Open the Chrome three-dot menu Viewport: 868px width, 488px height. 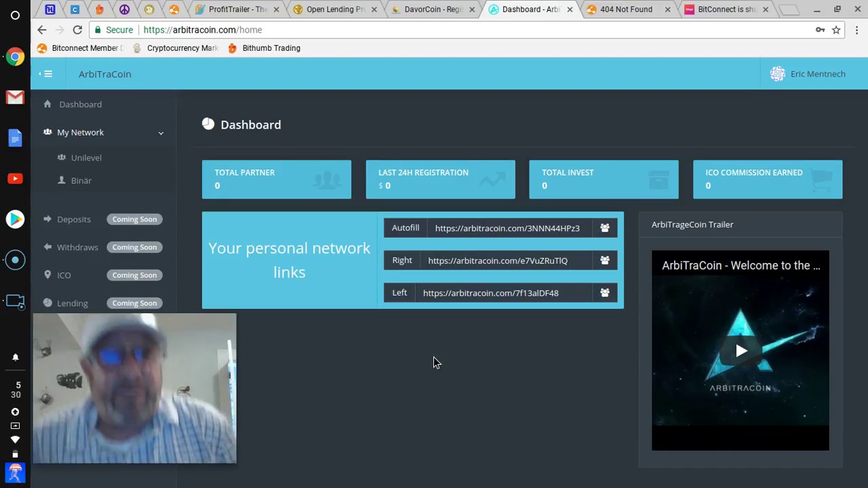(857, 30)
